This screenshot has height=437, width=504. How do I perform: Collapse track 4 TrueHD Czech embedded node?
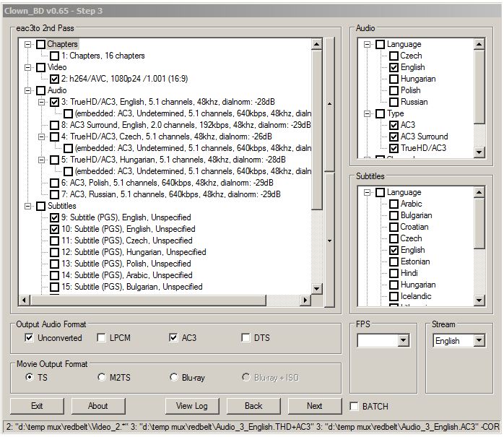[41, 137]
